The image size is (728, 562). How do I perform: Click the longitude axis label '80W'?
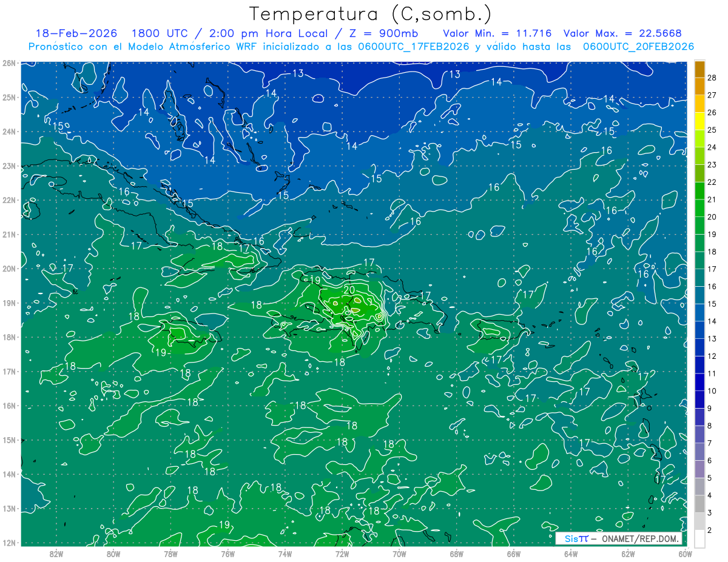pyautogui.click(x=113, y=554)
